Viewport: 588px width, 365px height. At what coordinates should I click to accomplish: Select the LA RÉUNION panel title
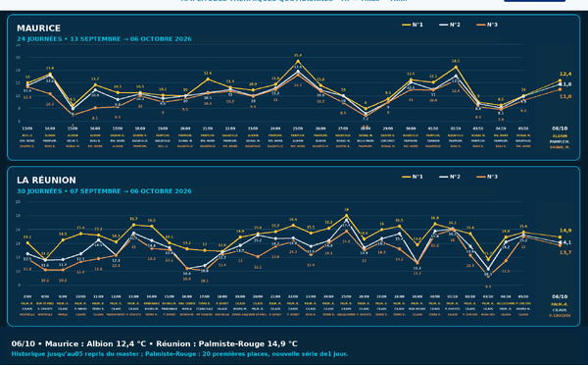coord(46,181)
